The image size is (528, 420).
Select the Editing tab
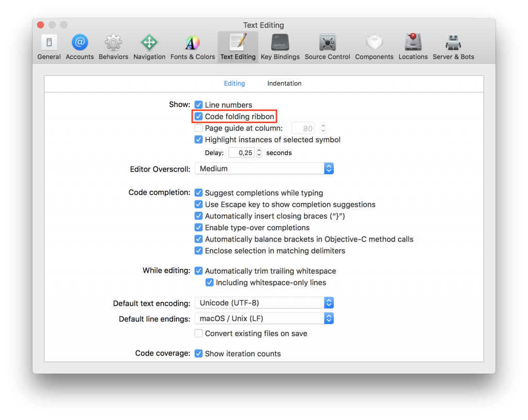(x=234, y=83)
